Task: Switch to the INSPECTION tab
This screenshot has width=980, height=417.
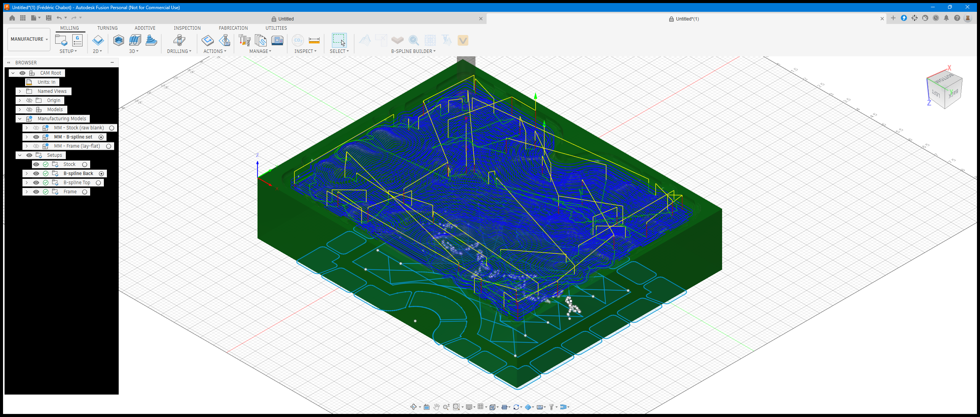Action: click(187, 28)
